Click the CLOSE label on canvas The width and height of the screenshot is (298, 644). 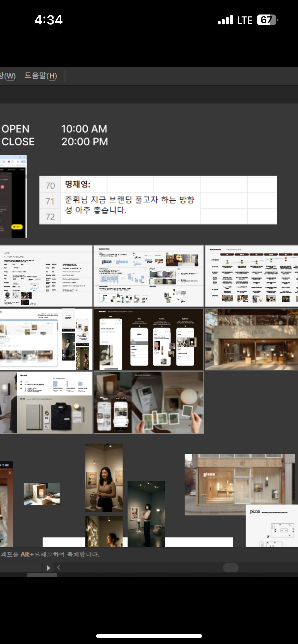pyautogui.click(x=18, y=142)
